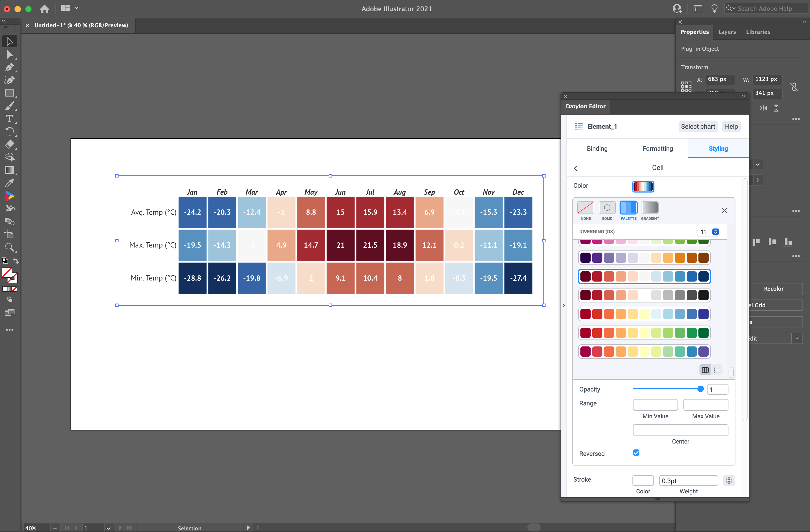Image resolution: width=810 pixels, height=532 pixels.
Task: Open the Layers panel tab
Action: tap(727, 32)
